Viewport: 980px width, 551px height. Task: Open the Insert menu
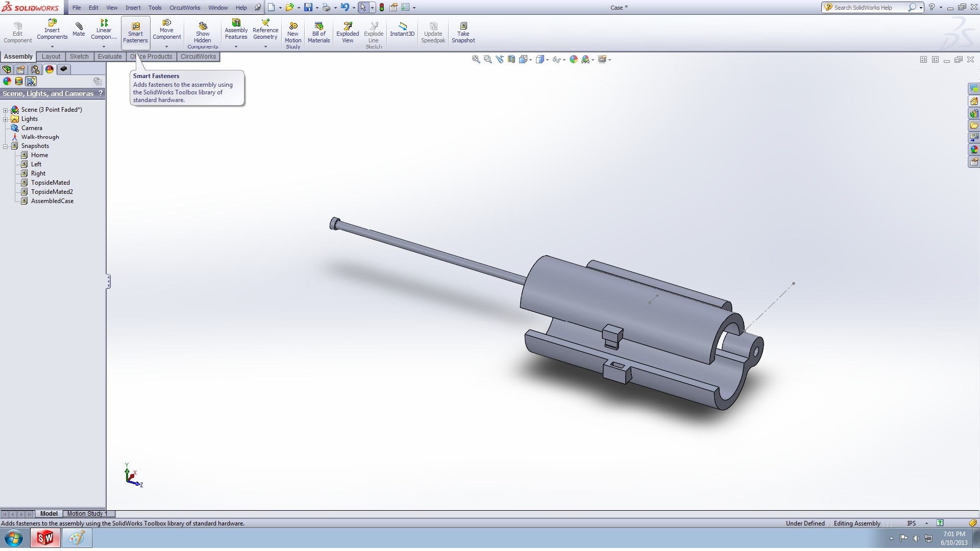133,8
